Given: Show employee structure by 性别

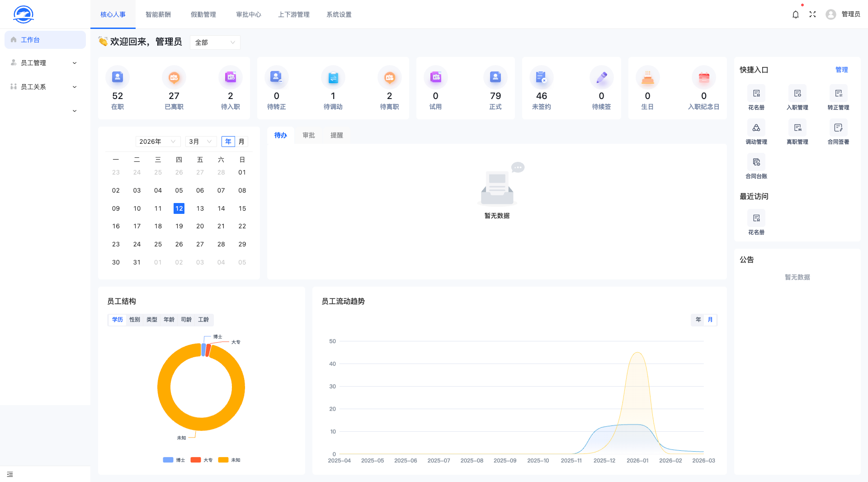Looking at the screenshot, I should tap(135, 320).
